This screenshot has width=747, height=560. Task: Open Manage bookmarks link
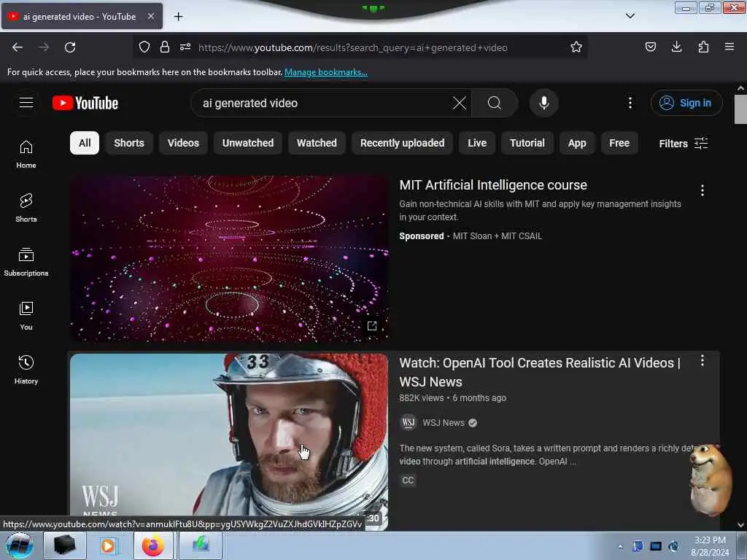[326, 72]
